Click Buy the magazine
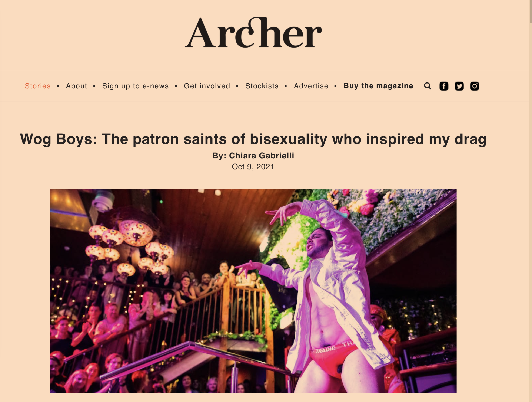Screen dimensions: 532x402 378,86
